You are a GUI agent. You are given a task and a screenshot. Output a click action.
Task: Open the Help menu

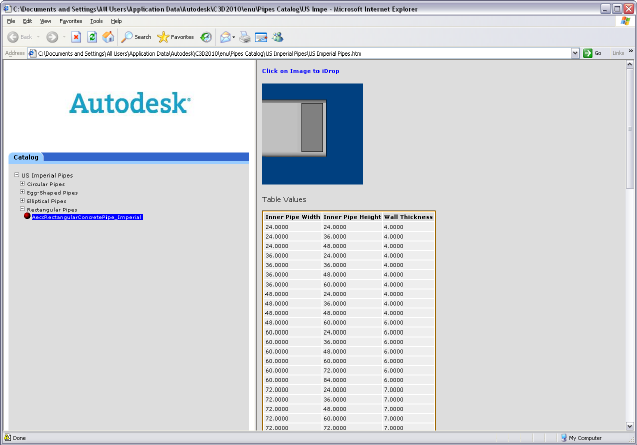[x=116, y=21]
